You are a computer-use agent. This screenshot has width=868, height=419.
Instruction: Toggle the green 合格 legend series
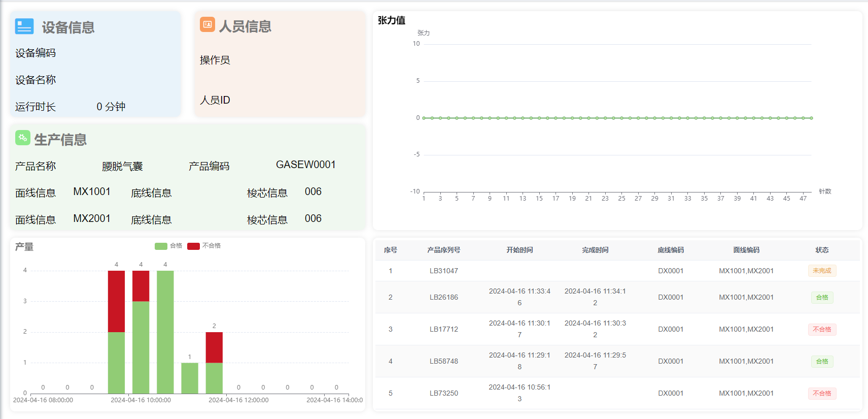[x=161, y=246]
